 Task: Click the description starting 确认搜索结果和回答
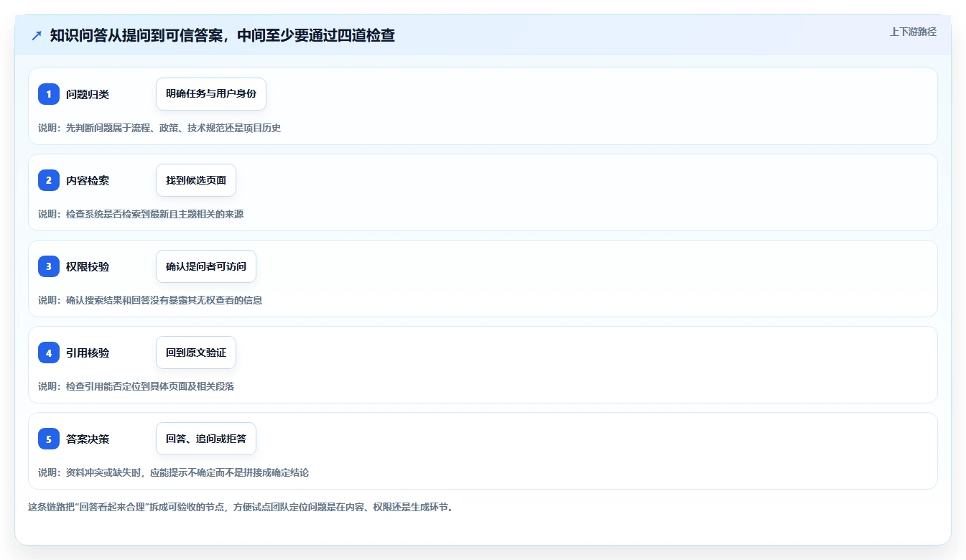pos(150,300)
